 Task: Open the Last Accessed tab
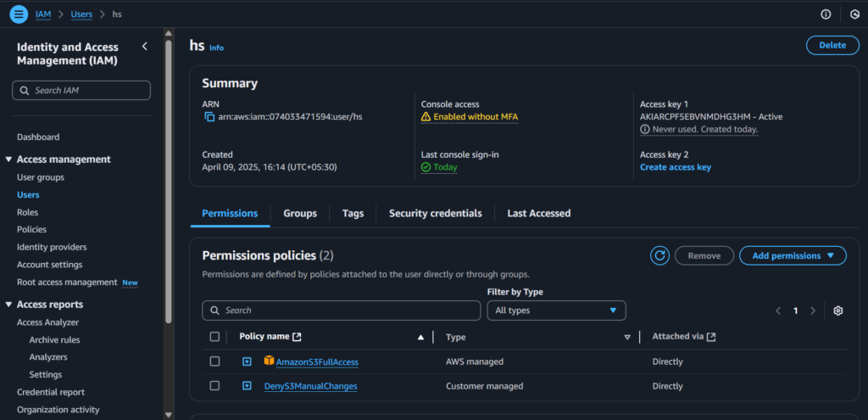[x=538, y=213]
